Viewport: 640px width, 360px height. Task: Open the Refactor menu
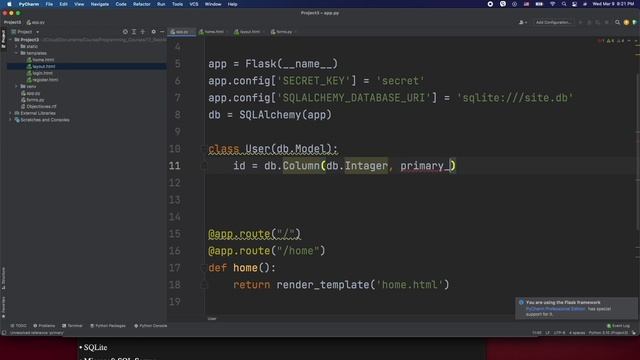142,4
